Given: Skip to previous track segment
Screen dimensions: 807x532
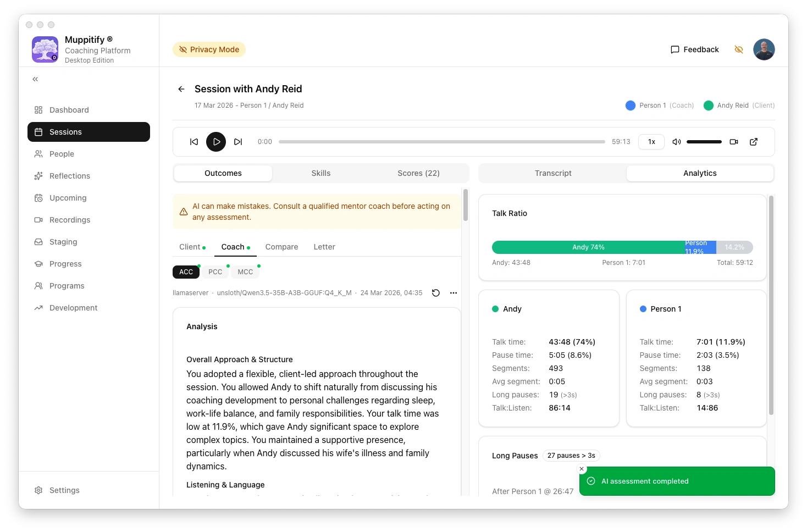Looking at the screenshot, I should (194, 142).
